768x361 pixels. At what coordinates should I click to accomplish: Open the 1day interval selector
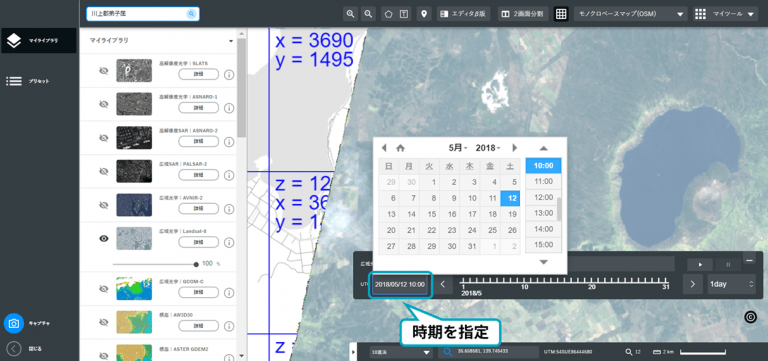(731, 284)
